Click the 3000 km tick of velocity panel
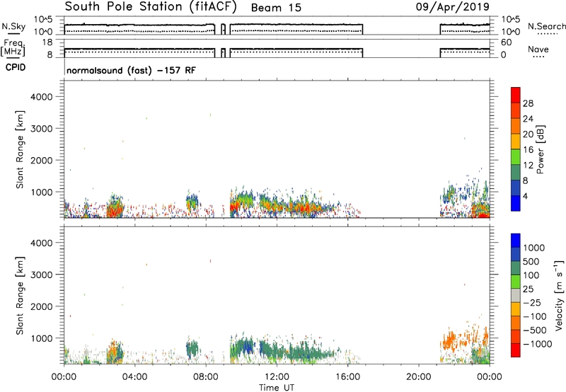This screenshot has height=392, width=566. click(41, 275)
